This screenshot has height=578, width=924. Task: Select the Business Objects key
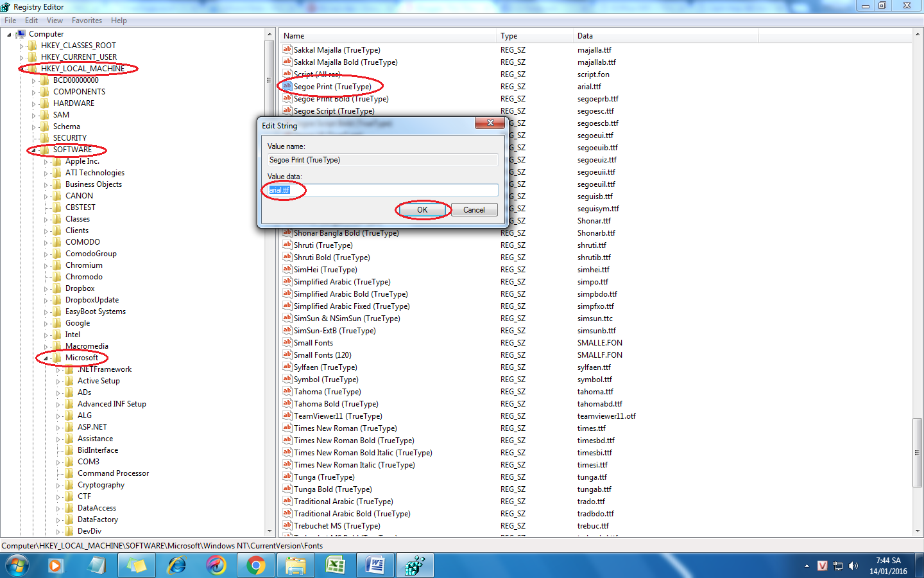[93, 184]
